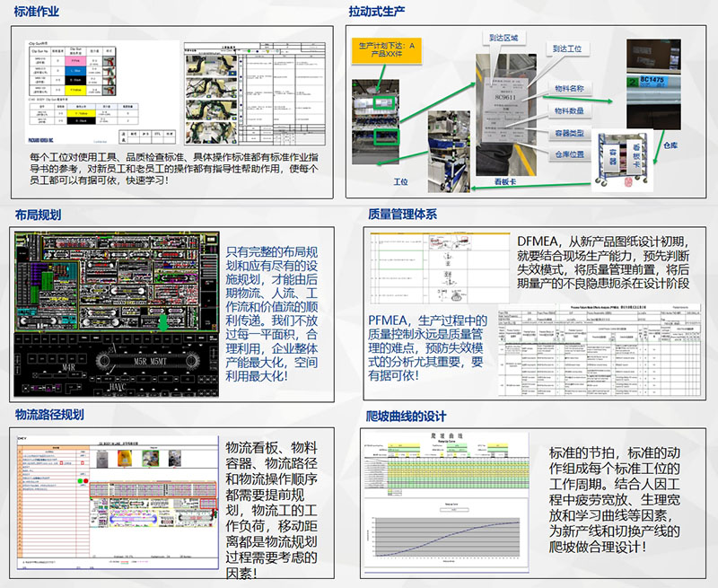Click the 仓库位置 callout label
The height and width of the screenshot is (588, 718).
[x=569, y=154]
